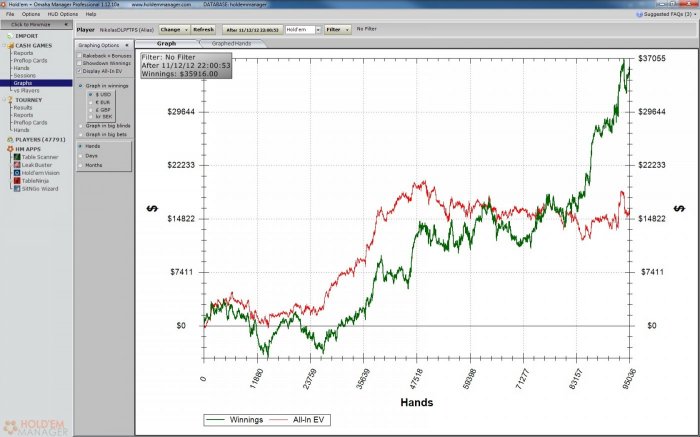The width and height of the screenshot is (700, 437).
Task: Open Results under Tourney
Action: (23, 108)
